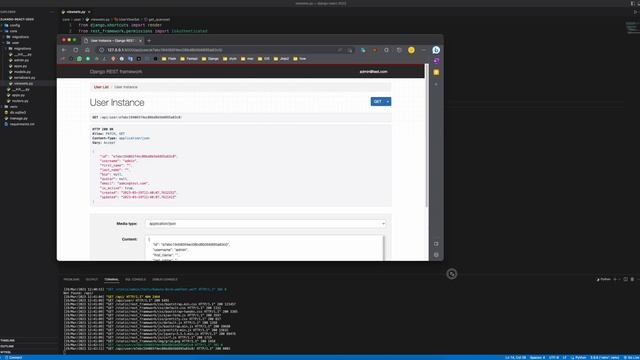Switch to the TERMINAL panel tab
The image size is (640, 360).
pyautogui.click(x=111, y=280)
